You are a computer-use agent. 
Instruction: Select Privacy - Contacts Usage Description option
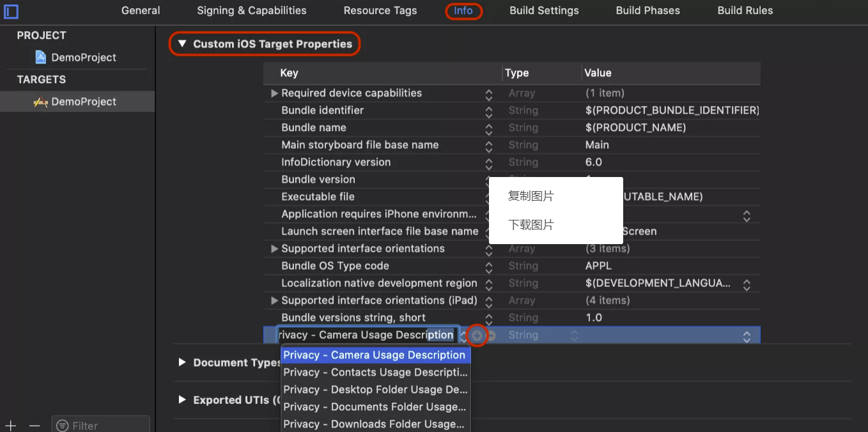[x=375, y=373]
